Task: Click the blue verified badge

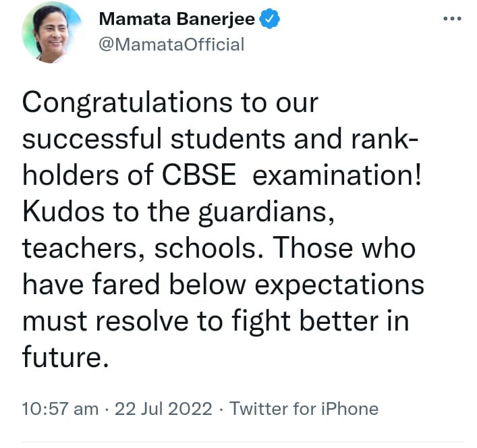Action: point(269,19)
